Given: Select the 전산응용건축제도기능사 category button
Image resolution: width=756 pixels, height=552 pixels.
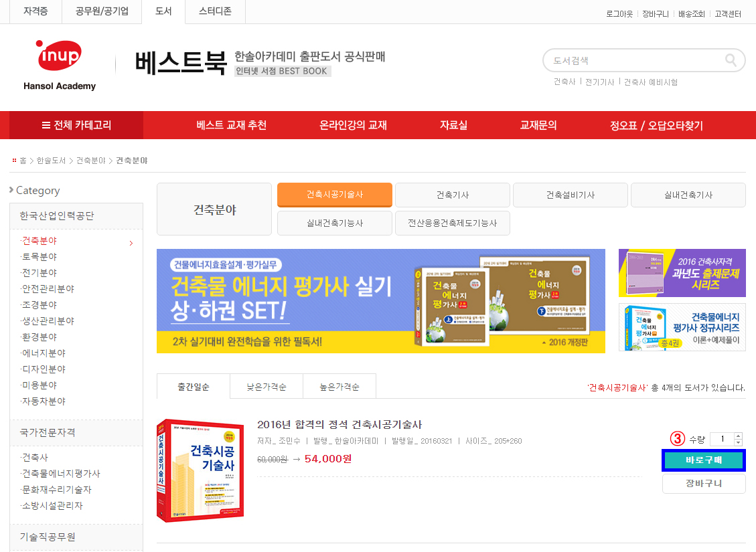Looking at the screenshot, I should click(452, 223).
